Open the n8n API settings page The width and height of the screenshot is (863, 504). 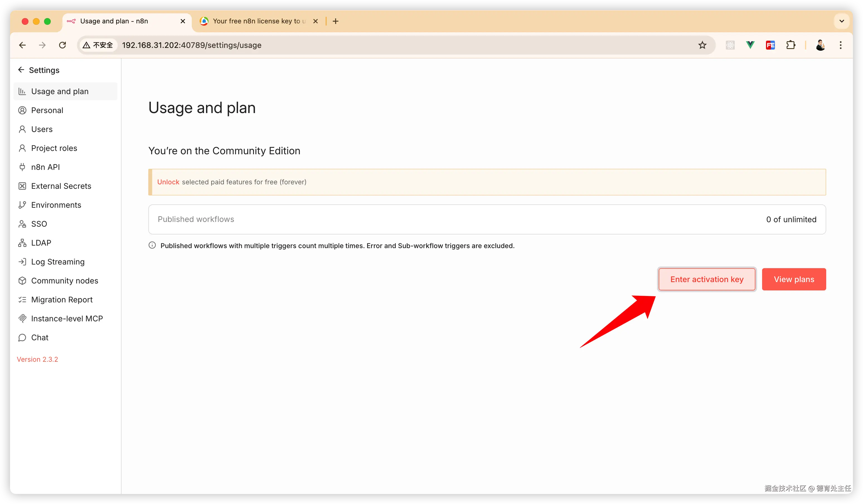pos(45,167)
